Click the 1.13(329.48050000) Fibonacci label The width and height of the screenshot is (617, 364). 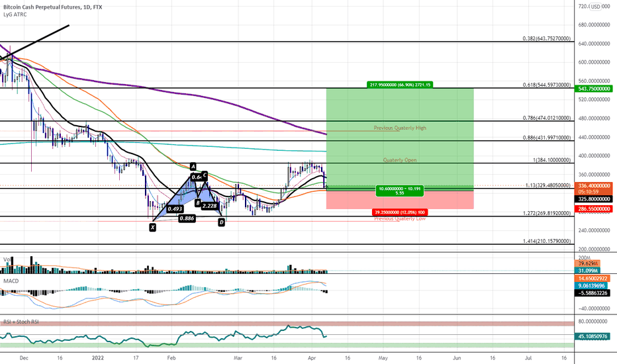(547, 185)
